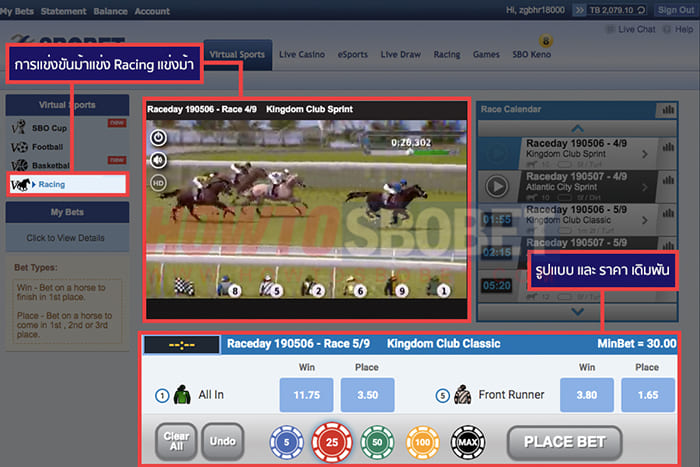Image resolution: width=700 pixels, height=467 pixels.
Task: Click Sign Out
Action: click(x=676, y=10)
